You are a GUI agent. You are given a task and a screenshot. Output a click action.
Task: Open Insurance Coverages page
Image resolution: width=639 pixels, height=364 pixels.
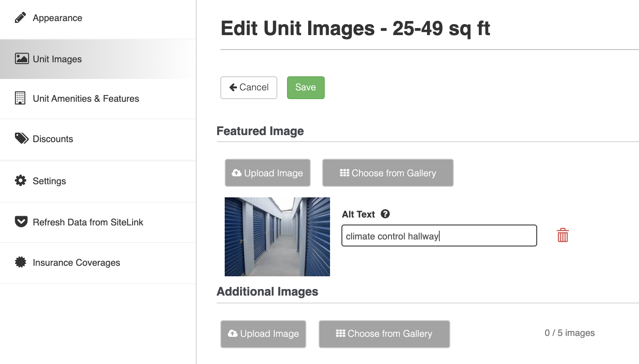pyautogui.click(x=98, y=263)
